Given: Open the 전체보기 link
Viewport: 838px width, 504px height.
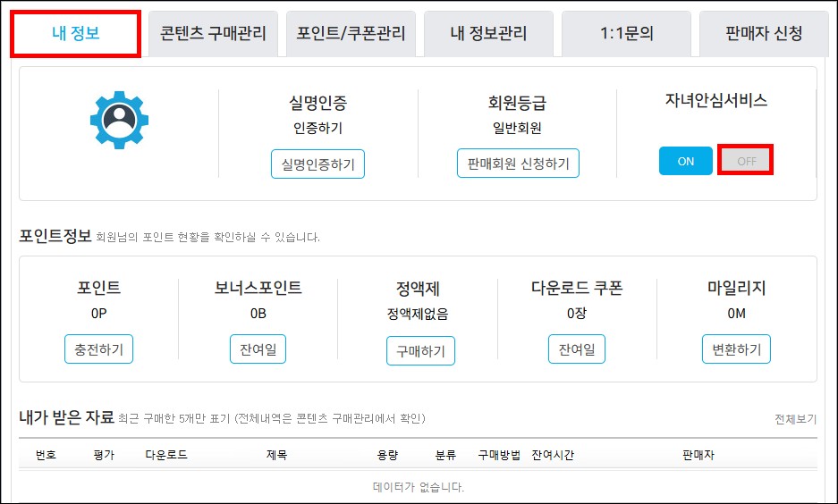Looking at the screenshot, I should pos(796,419).
